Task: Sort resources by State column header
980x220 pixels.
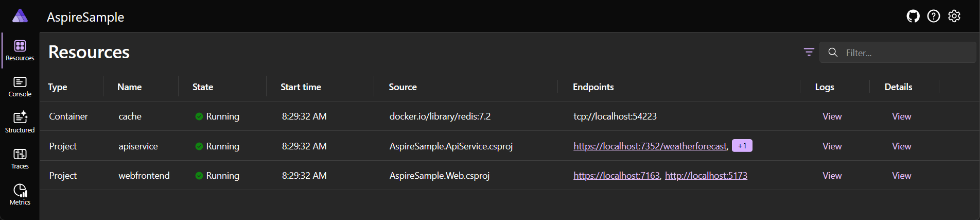Action: (203, 87)
